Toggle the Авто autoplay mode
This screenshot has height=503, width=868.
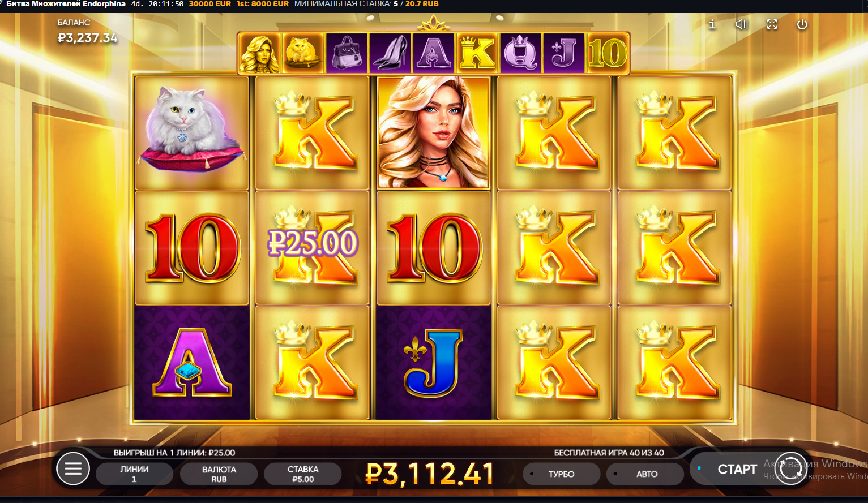coord(645,474)
